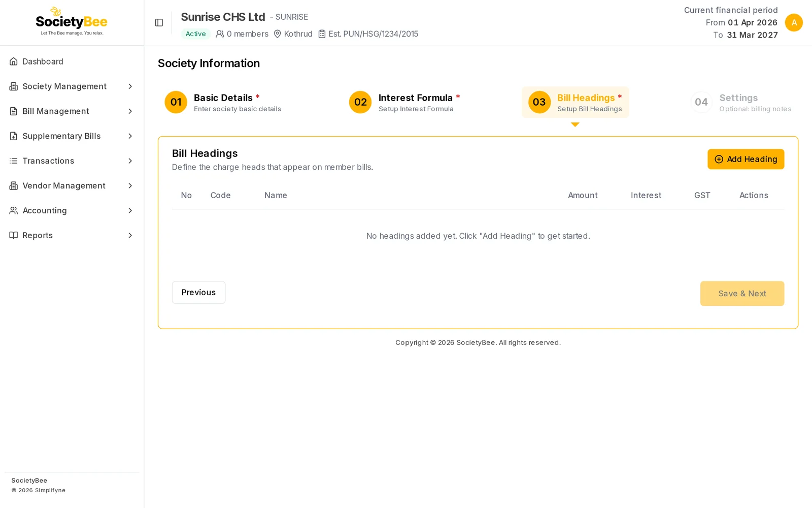
Task: Click the registration clipboard icon
Action: [x=322, y=34]
